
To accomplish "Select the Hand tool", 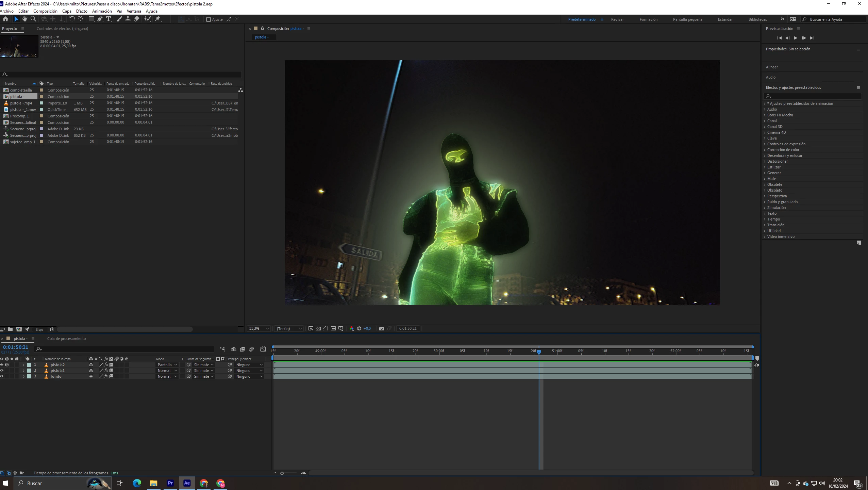I will tap(25, 19).
